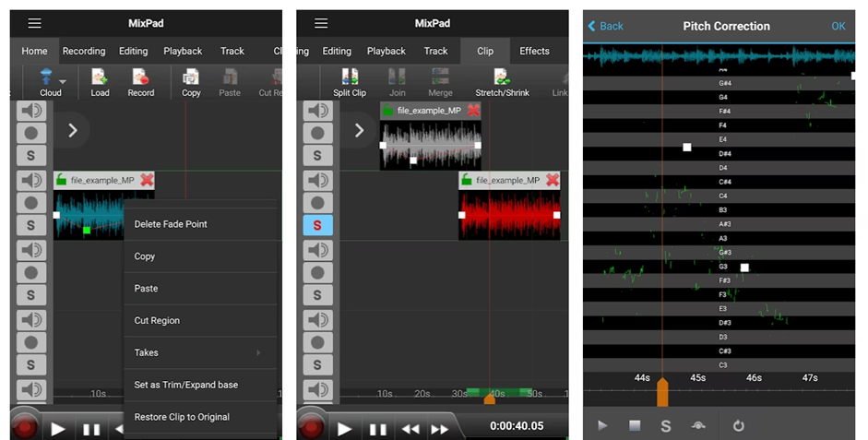Click circular reset arrow in Pitch Correction bar
The height and width of the screenshot is (440, 868).
739,425
